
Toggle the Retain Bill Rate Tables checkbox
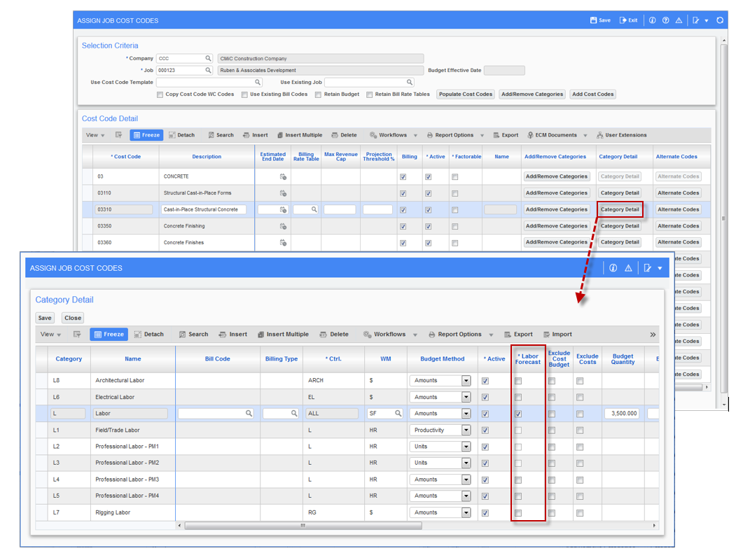tap(370, 94)
